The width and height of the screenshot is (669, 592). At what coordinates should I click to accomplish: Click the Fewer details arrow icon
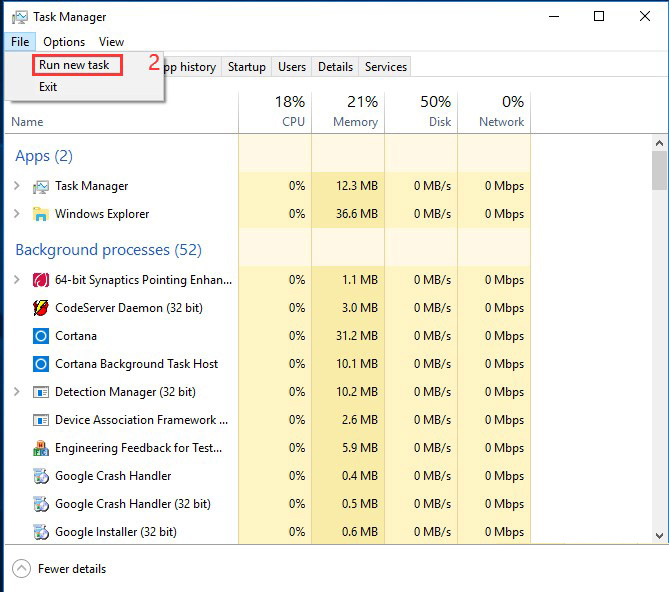click(21, 569)
